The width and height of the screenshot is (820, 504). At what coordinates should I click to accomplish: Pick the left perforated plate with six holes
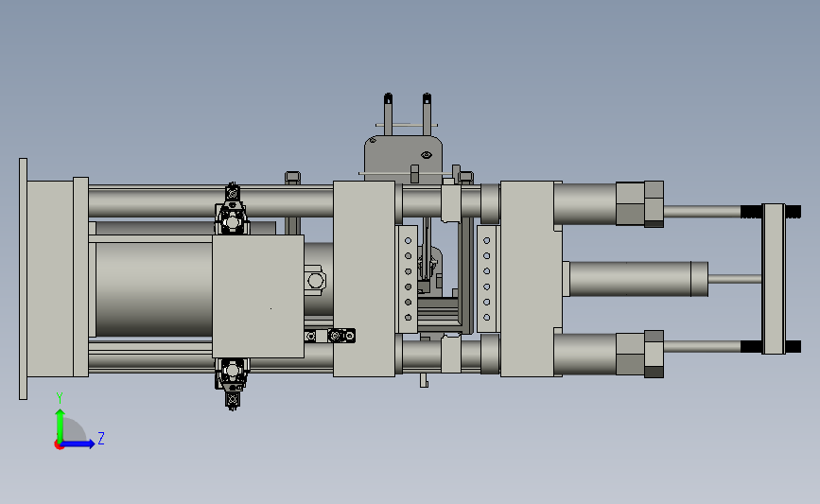click(408, 279)
